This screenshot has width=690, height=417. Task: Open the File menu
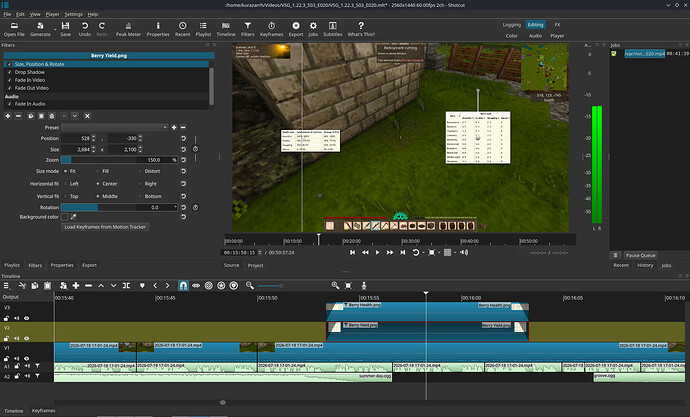[7, 14]
